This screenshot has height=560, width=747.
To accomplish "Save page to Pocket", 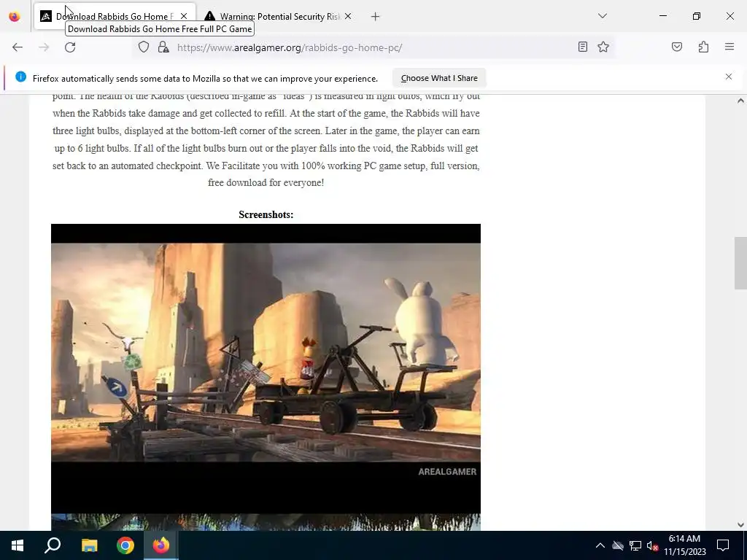I will [677, 47].
